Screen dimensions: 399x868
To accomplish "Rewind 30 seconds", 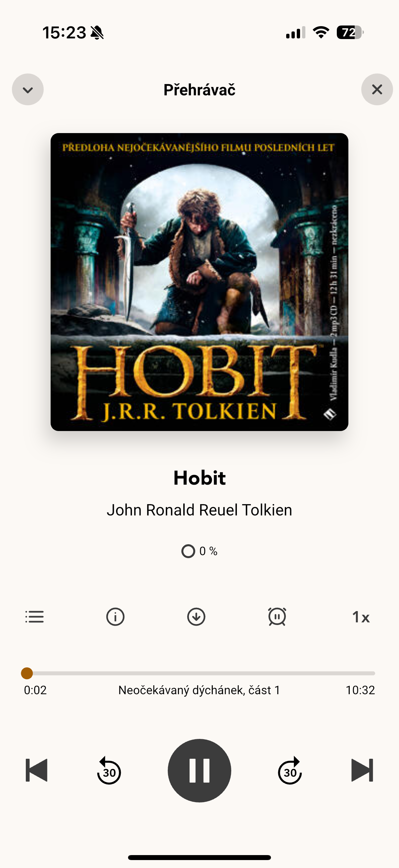I will click(x=109, y=770).
